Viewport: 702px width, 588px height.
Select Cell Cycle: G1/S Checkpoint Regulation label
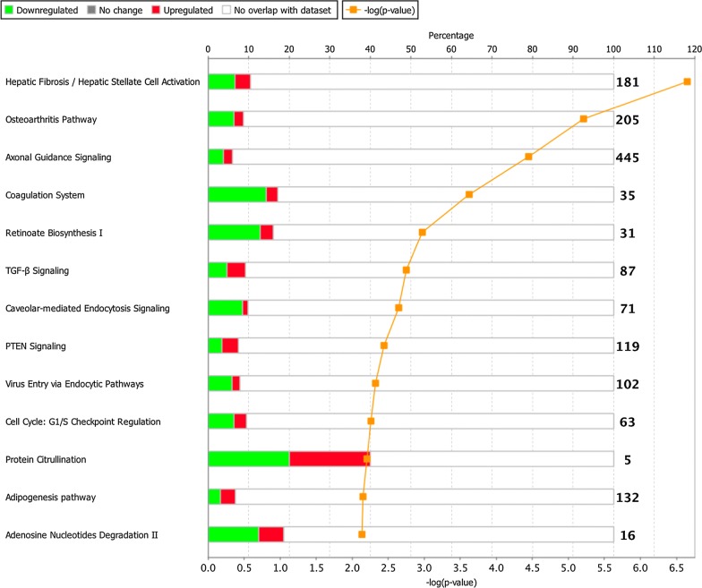point(82,422)
